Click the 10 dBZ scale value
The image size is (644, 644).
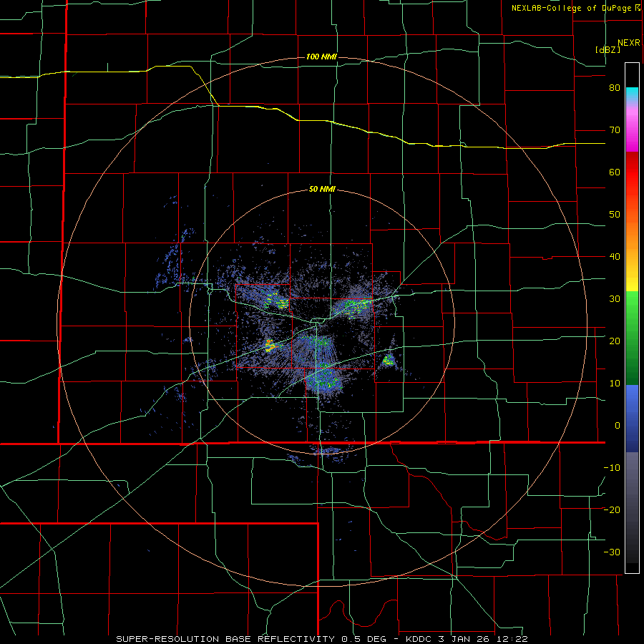[615, 384]
